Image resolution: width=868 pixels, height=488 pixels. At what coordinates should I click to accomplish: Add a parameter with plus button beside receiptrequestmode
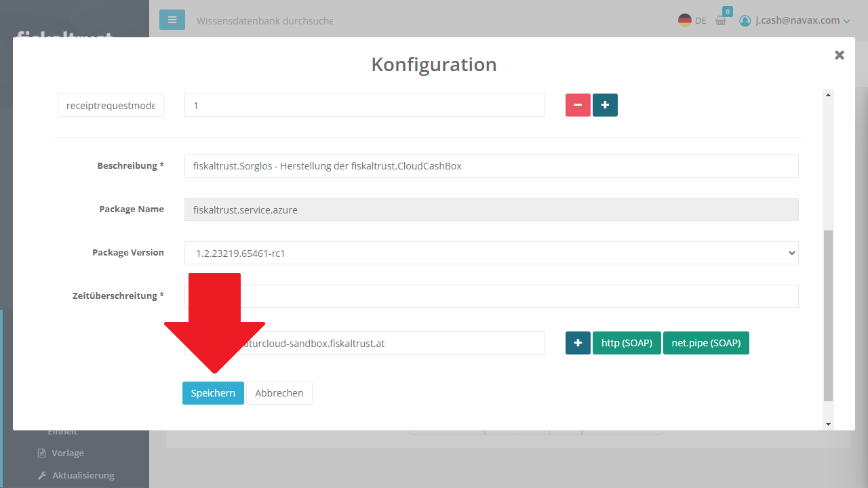605,105
